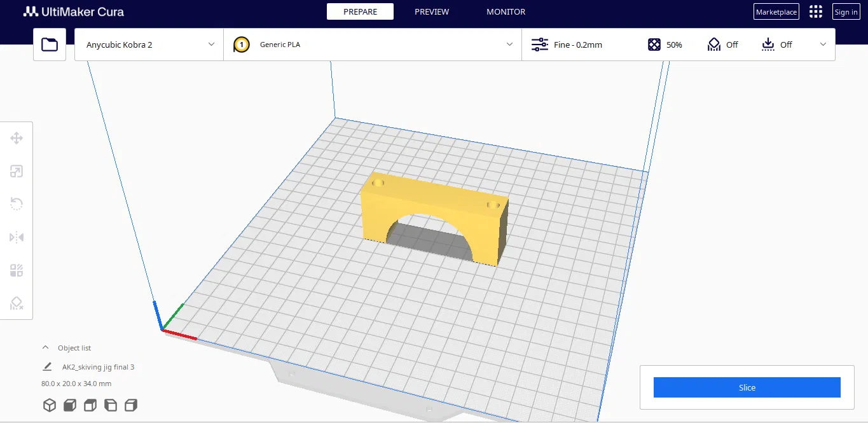Switch to PREPARE stage
868x423 pixels.
(360, 11)
